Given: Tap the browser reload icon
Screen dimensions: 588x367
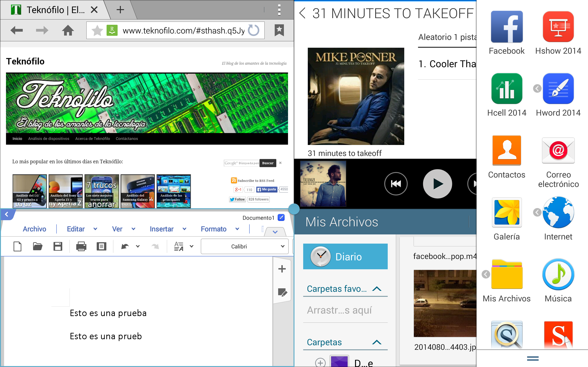Looking at the screenshot, I should (254, 30).
